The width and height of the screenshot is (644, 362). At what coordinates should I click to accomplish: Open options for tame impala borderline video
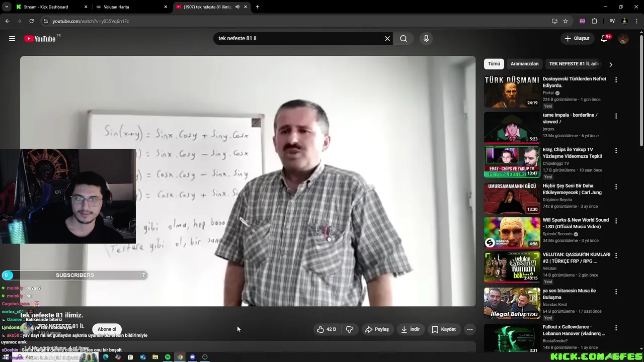616,116
